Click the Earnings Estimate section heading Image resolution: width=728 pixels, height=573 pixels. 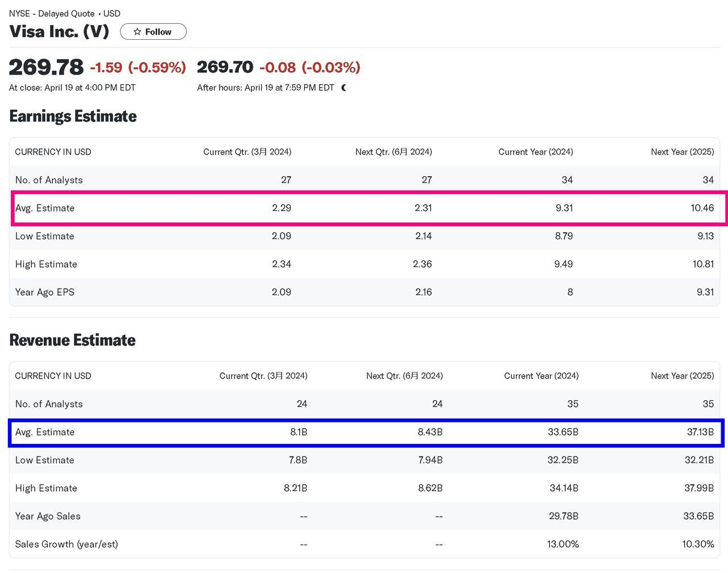click(x=73, y=116)
